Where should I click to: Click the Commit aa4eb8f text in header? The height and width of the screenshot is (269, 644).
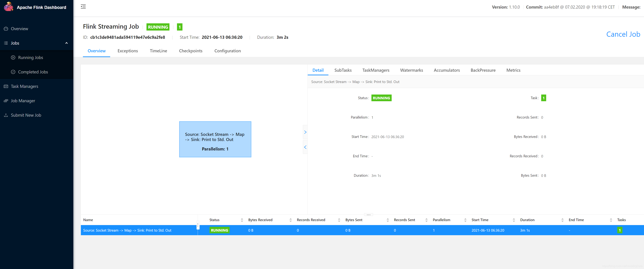[x=570, y=7]
